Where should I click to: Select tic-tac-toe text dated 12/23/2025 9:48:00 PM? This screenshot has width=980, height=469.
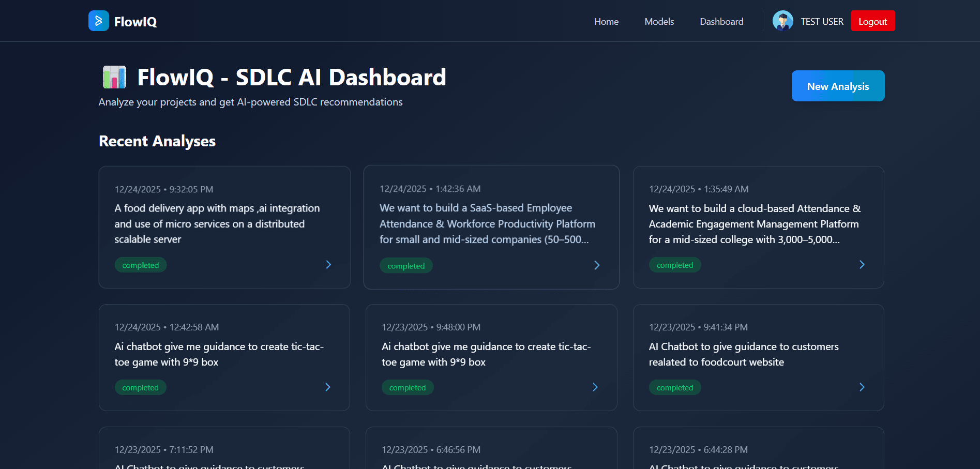[486, 354]
